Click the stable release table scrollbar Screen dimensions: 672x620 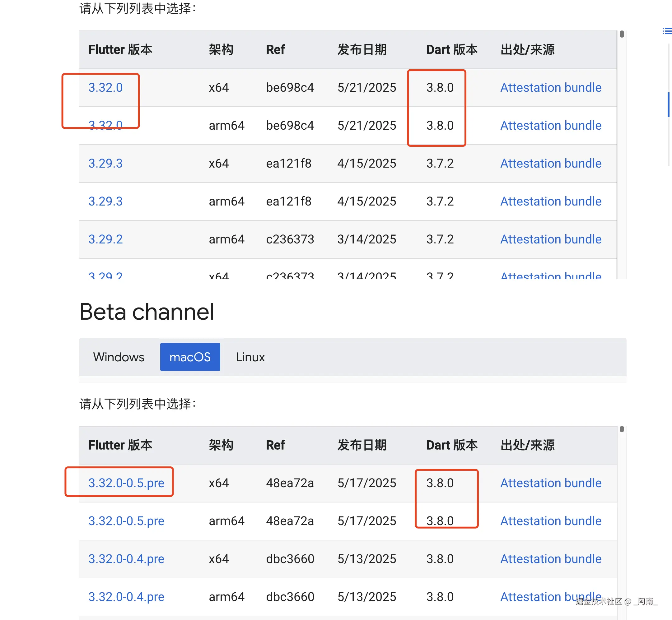tap(622, 34)
